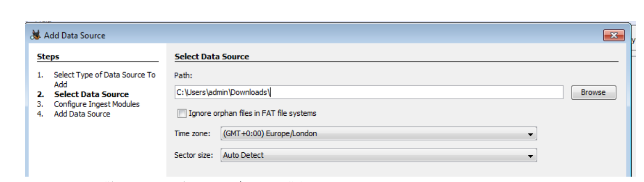
Task: Click the 'Time zone:' label
Action: pyautogui.click(x=192, y=134)
